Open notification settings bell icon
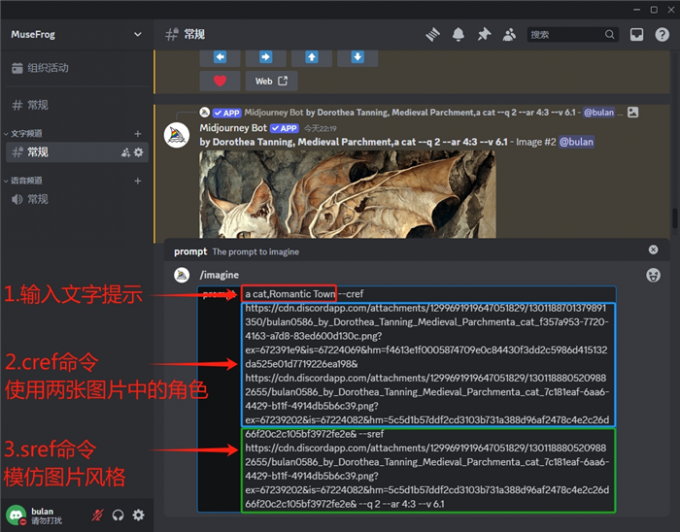680x532 pixels. click(458, 34)
